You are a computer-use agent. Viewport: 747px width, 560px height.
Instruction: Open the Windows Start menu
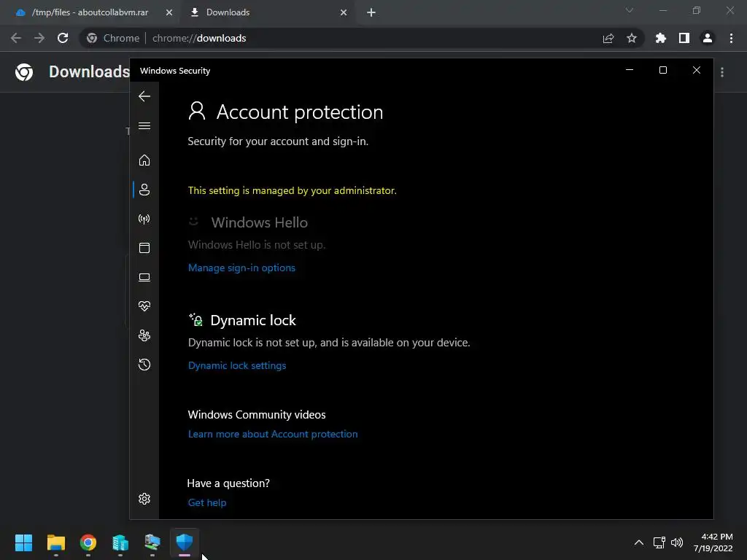24,542
